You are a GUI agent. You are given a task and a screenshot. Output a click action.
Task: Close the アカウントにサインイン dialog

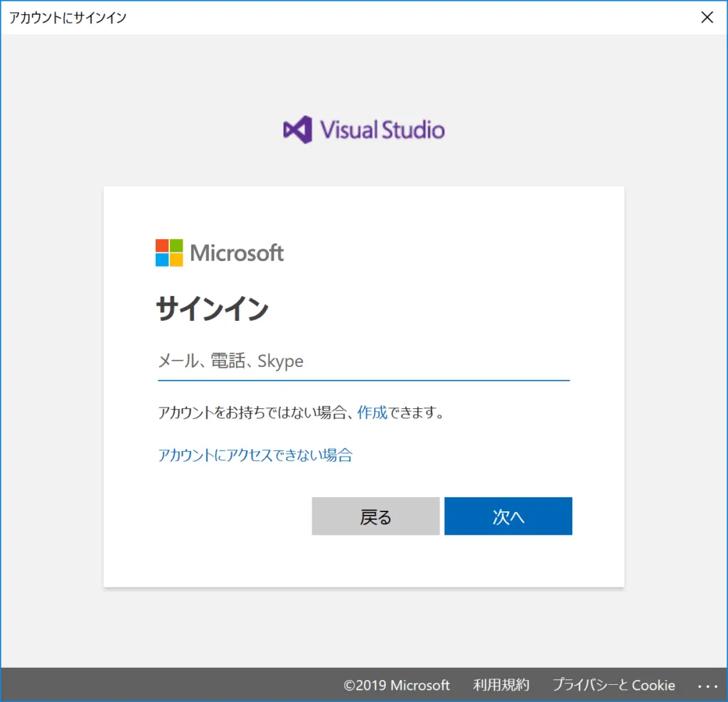click(707, 17)
